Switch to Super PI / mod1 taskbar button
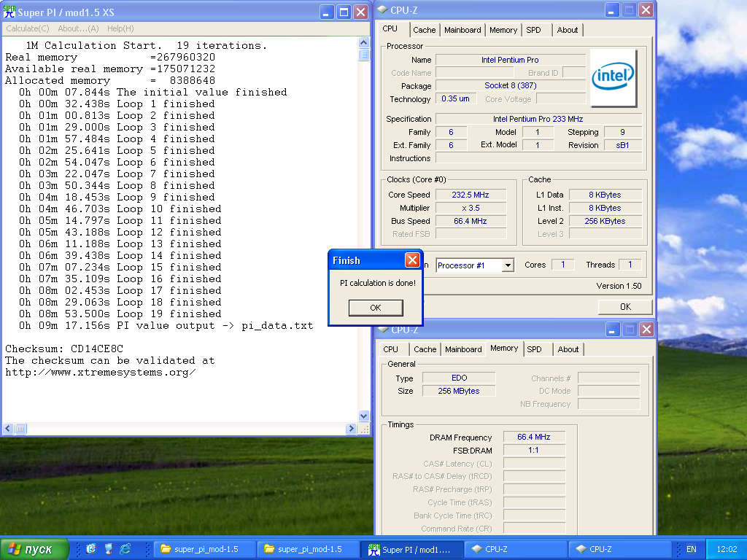The image size is (747, 560). [x=411, y=549]
